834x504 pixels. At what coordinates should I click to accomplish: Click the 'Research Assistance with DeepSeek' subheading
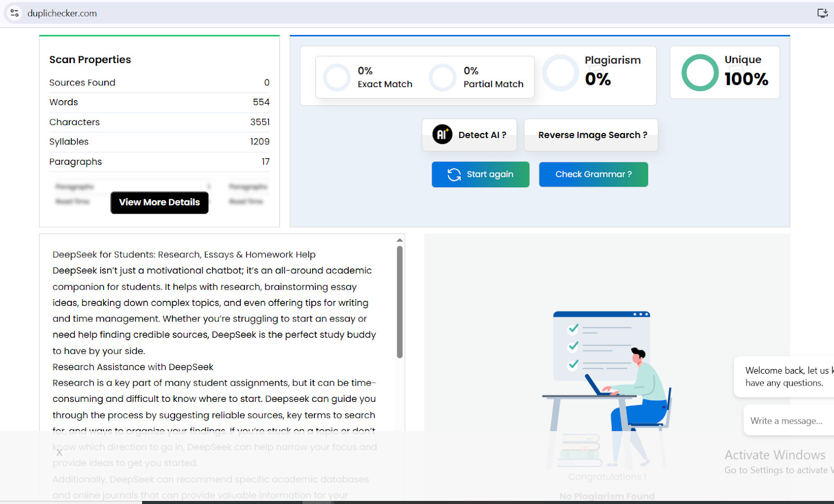tap(133, 367)
